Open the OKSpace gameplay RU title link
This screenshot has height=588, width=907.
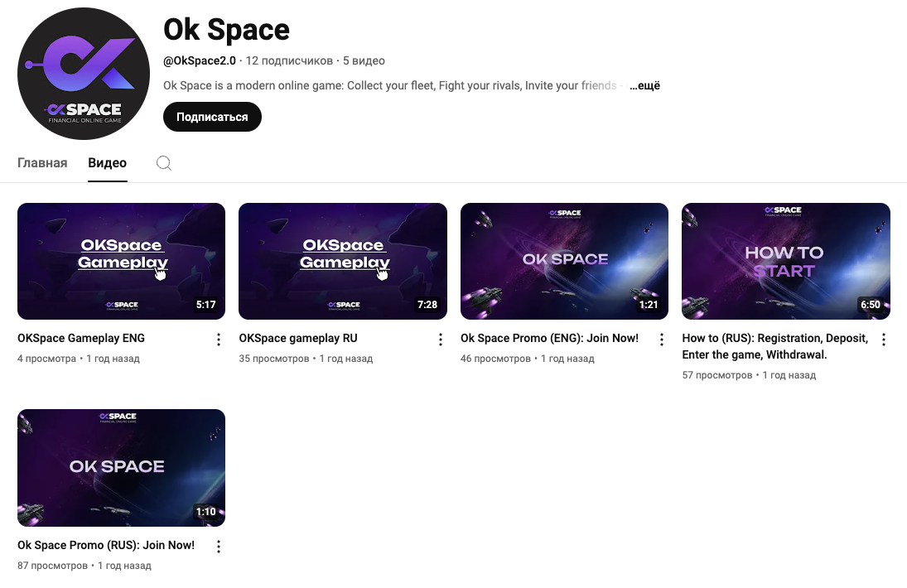298,338
